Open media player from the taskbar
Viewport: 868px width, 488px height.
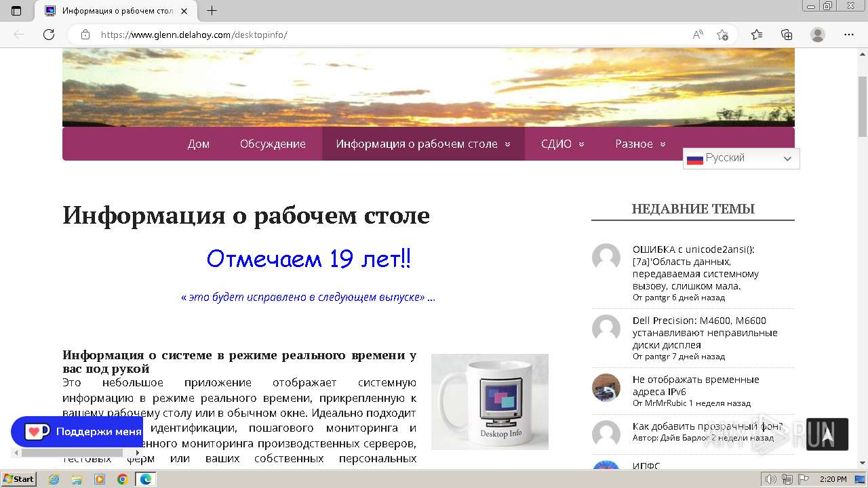coord(100,479)
